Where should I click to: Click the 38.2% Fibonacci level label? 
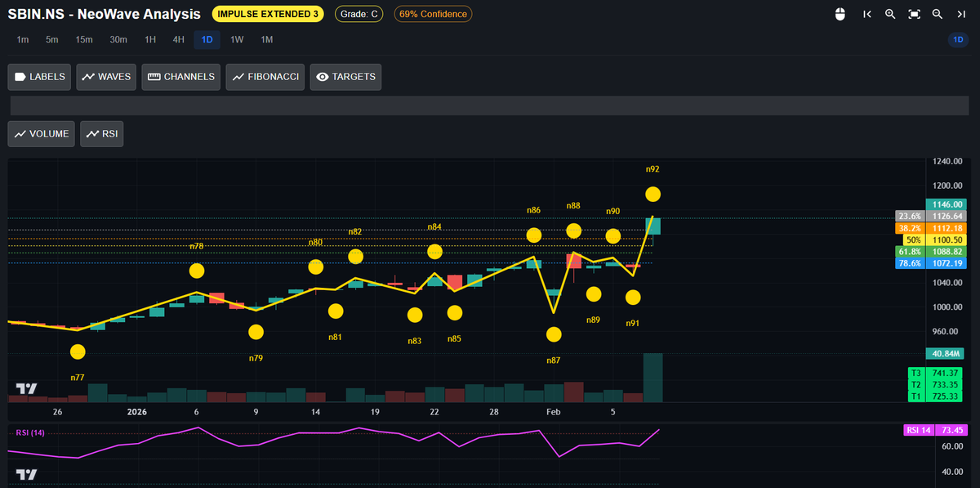pyautogui.click(x=932, y=227)
